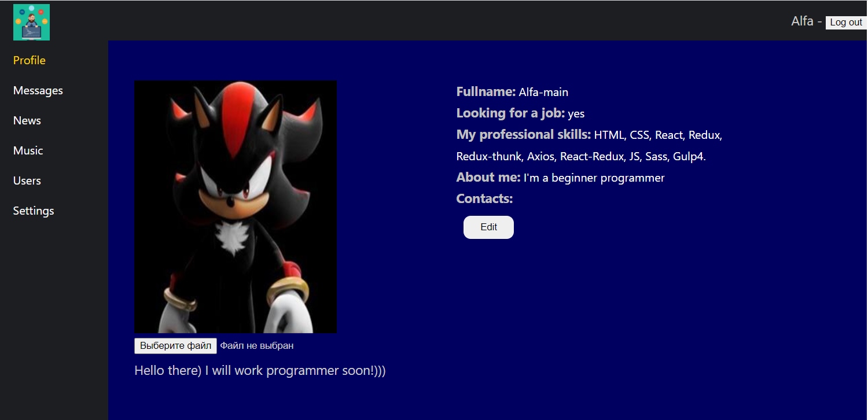Click the 'About me' label
This screenshot has width=868, height=420.
click(488, 177)
